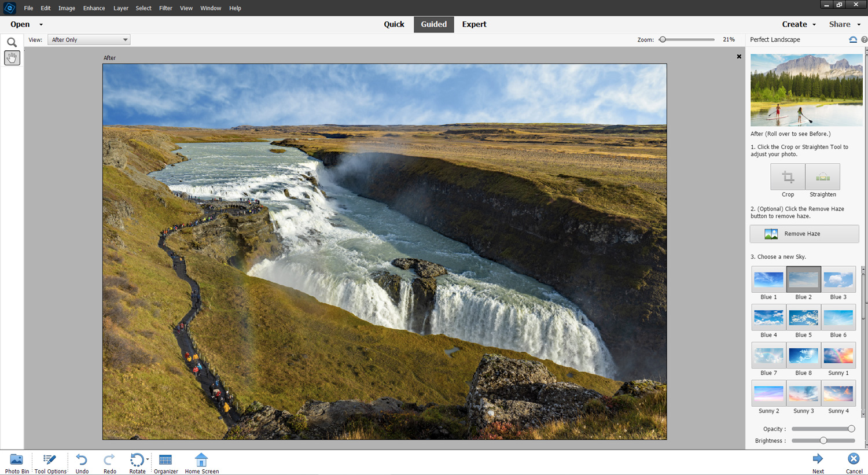868x475 pixels.
Task: Click the Remove Haze button
Action: pos(803,234)
